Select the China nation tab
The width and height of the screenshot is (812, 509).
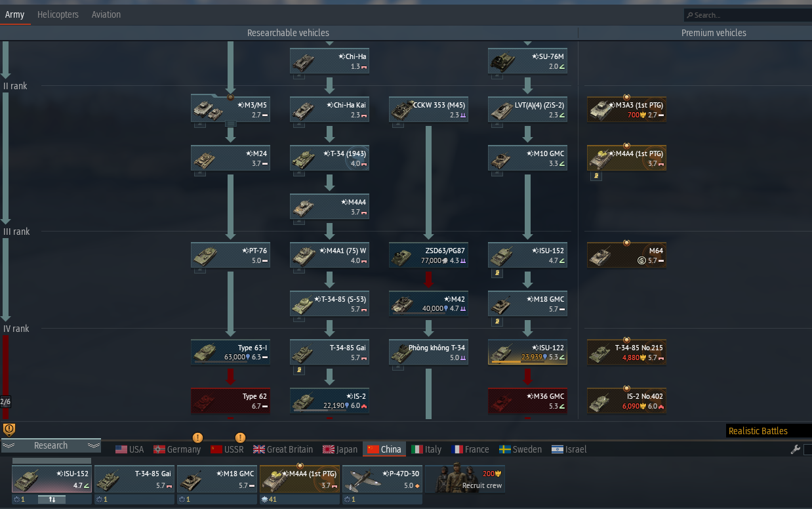coord(384,449)
